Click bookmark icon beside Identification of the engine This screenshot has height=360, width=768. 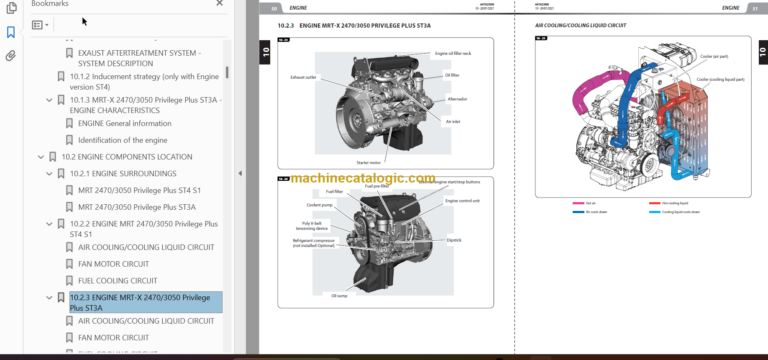69,140
